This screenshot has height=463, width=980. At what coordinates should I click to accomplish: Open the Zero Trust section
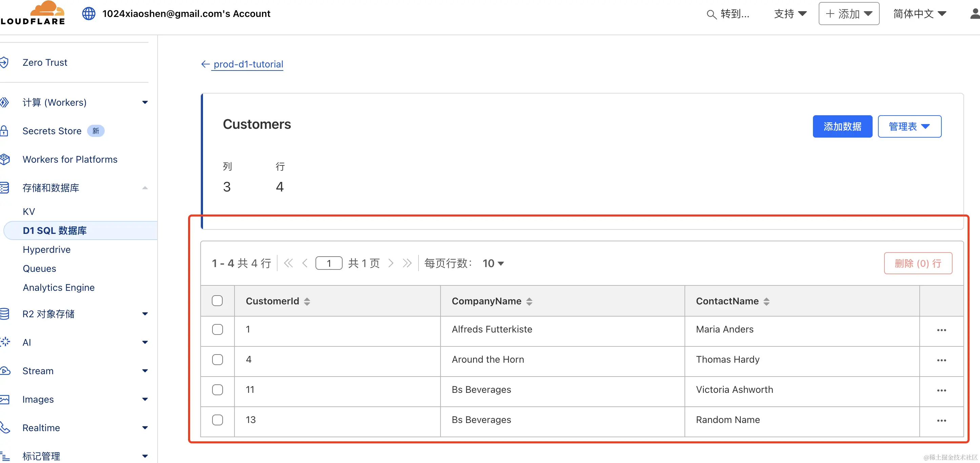(x=45, y=62)
